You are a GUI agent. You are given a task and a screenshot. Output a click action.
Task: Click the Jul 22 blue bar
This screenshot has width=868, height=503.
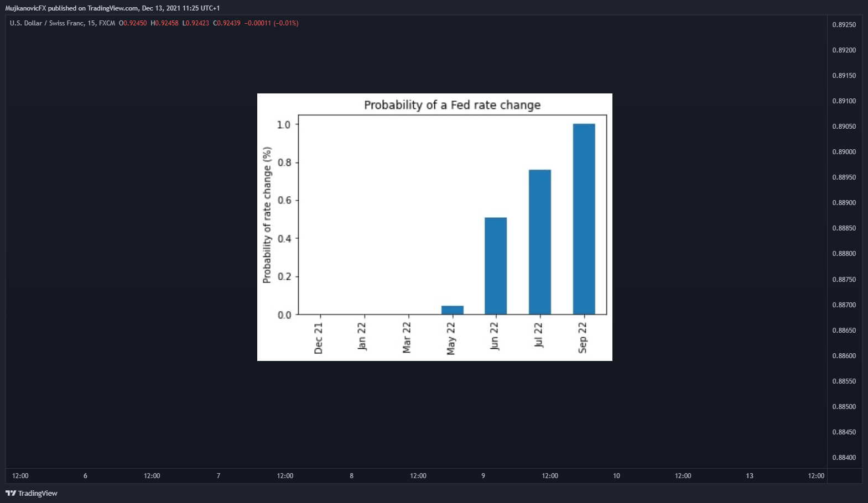pos(540,242)
